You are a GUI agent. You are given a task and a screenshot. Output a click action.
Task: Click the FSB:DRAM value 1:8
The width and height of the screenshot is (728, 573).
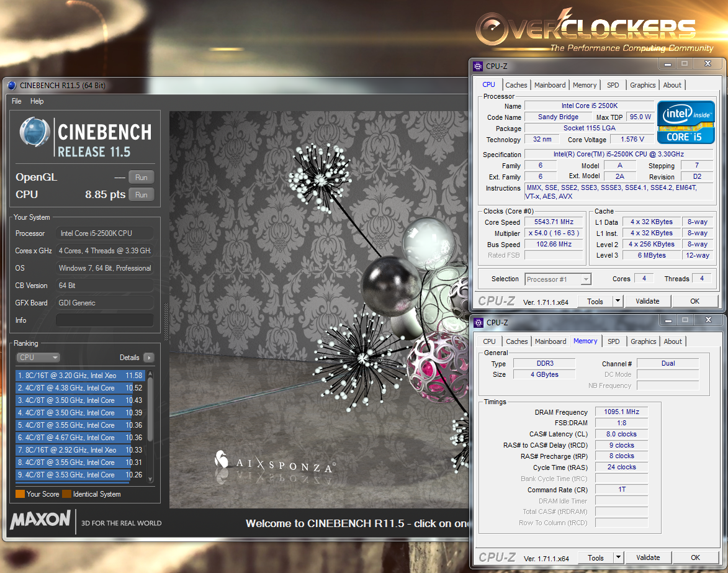click(621, 423)
